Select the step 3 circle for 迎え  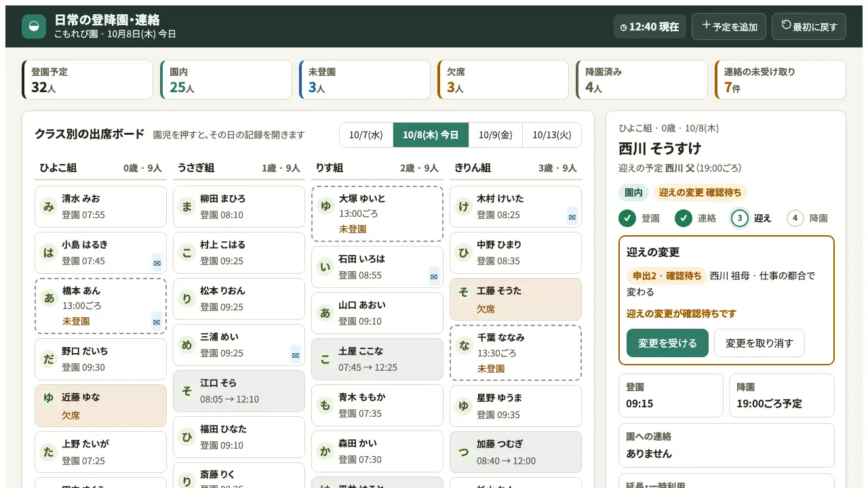[740, 218]
